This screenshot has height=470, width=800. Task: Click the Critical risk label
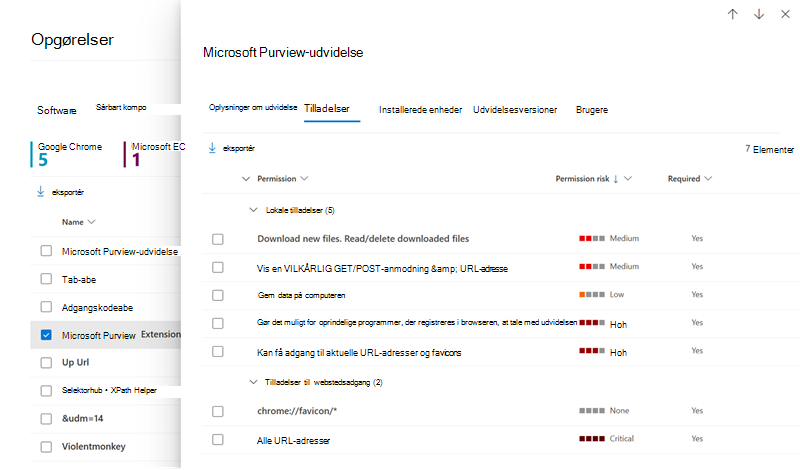coord(621,438)
